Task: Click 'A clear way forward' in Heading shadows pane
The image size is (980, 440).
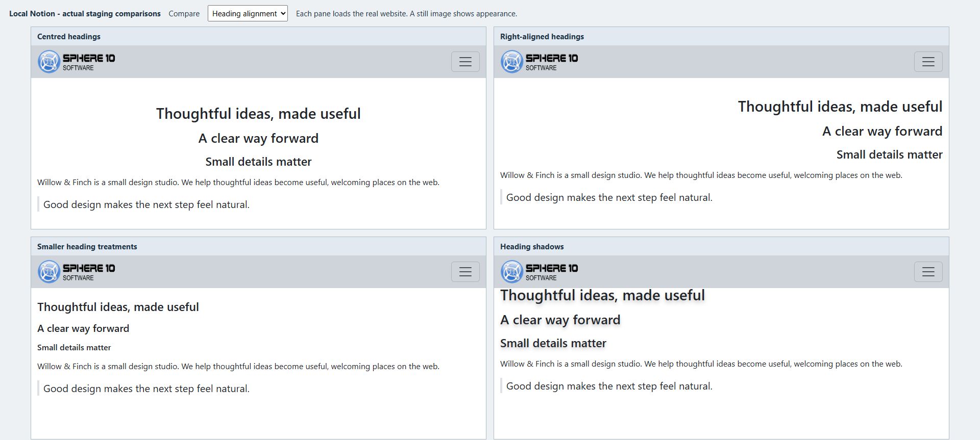Action: [560, 320]
